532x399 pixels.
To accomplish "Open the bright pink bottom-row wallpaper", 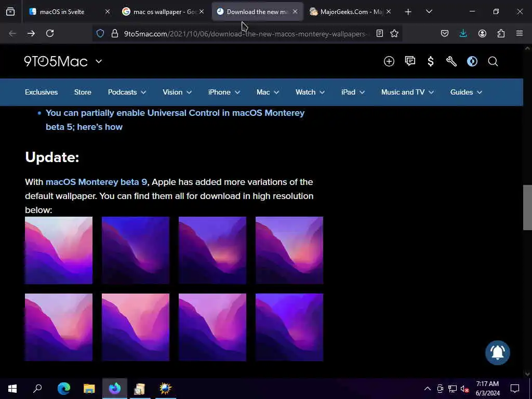I will coord(136,327).
